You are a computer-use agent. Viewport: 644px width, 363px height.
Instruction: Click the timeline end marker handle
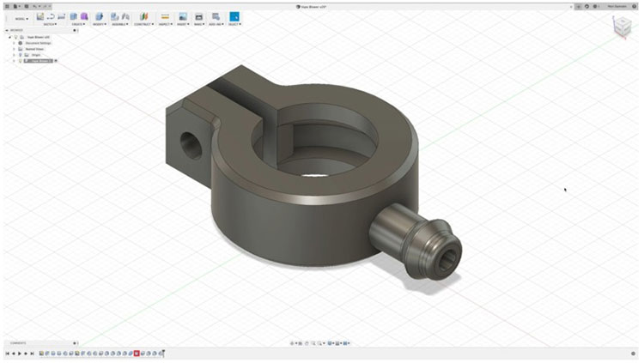pyautogui.click(x=163, y=354)
